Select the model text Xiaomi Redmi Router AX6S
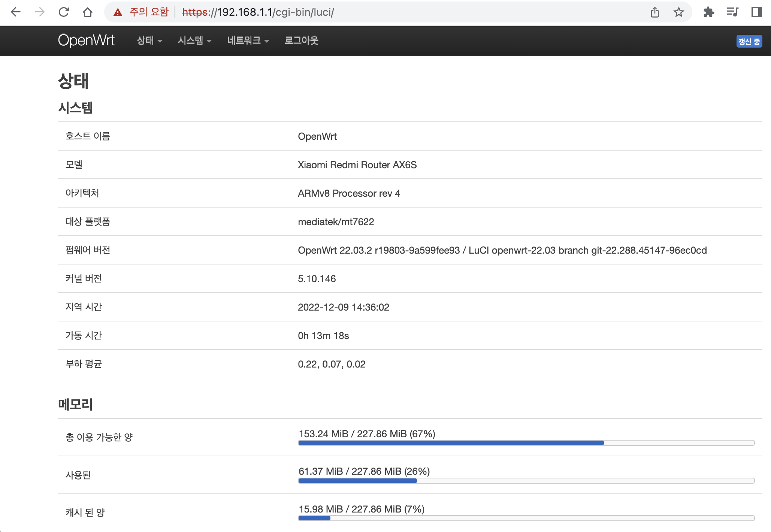 357,165
